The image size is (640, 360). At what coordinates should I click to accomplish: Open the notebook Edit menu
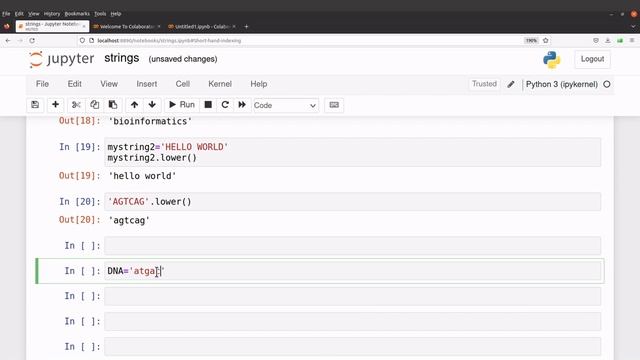(x=75, y=84)
